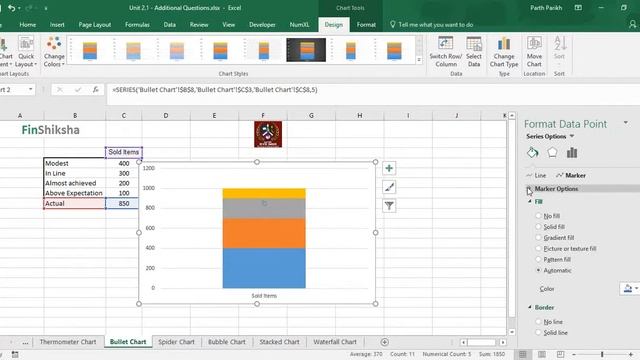Click the zoom slider handle
The image size is (640, 360).
click(x=602, y=354)
